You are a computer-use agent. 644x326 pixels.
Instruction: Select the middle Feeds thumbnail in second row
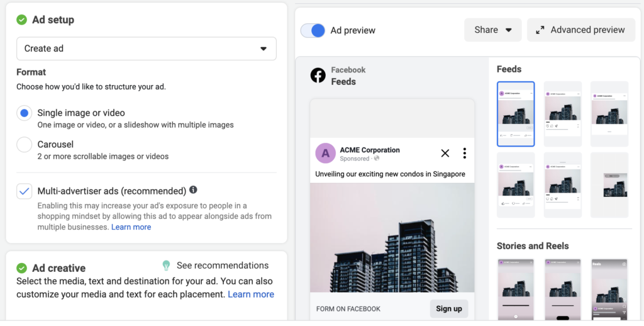tap(563, 185)
